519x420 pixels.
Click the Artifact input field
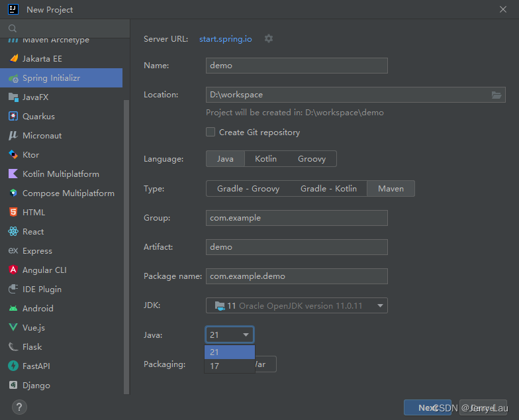pyautogui.click(x=297, y=247)
